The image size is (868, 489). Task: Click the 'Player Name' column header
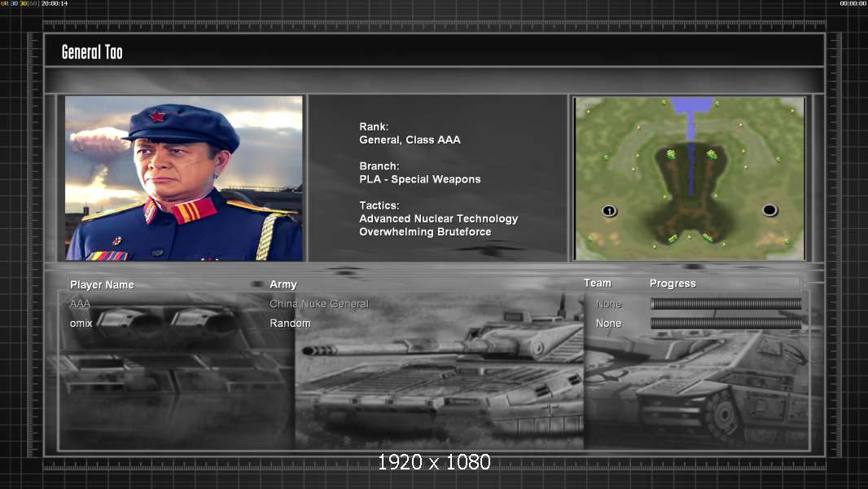[102, 284]
